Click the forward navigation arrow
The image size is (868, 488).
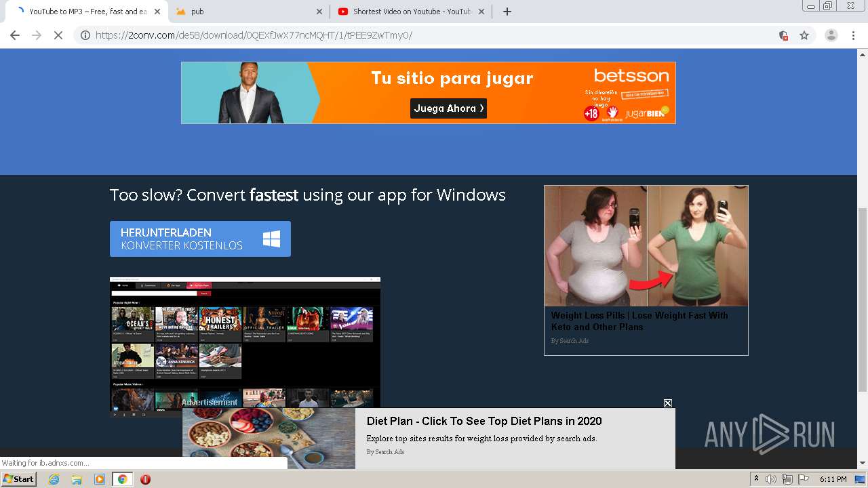(x=37, y=35)
